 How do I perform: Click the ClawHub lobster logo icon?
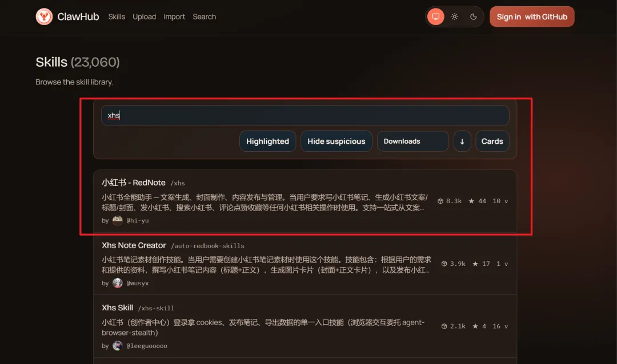pyautogui.click(x=44, y=17)
